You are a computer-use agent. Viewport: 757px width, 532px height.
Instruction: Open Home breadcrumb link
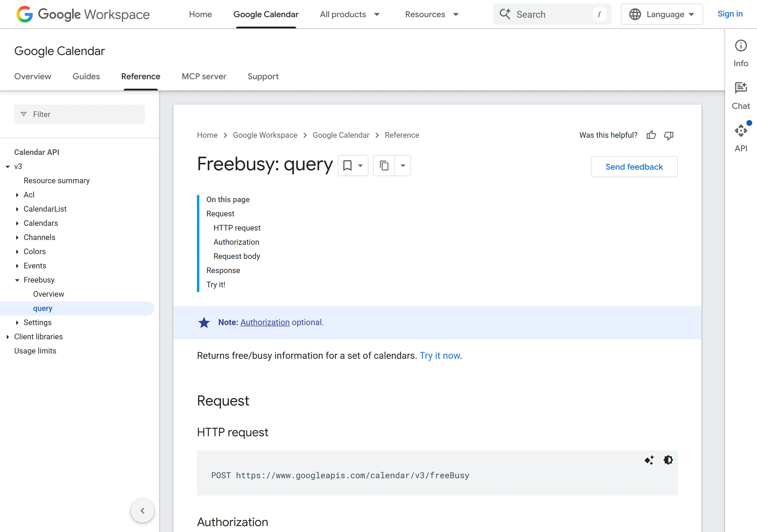pyautogui.click(x=207, y=135)
